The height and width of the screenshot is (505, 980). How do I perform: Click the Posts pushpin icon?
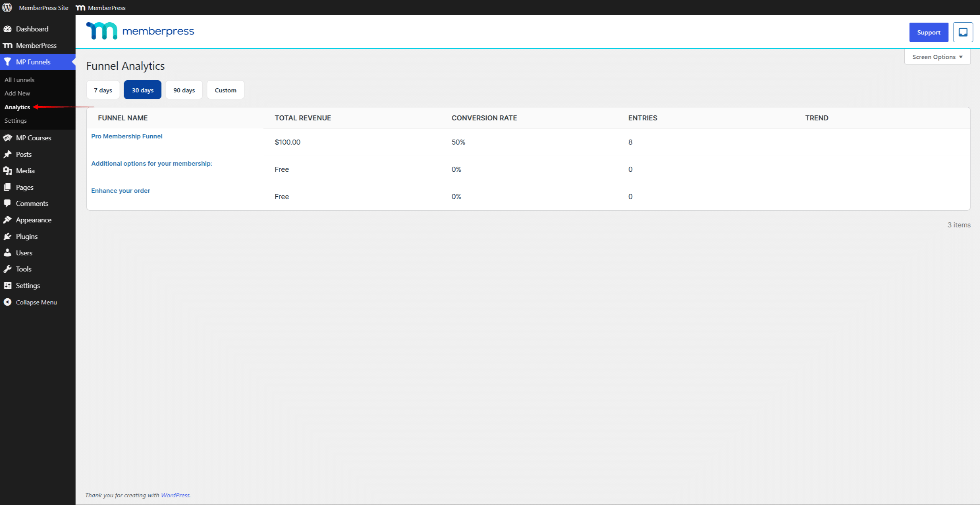coord(7,154)
